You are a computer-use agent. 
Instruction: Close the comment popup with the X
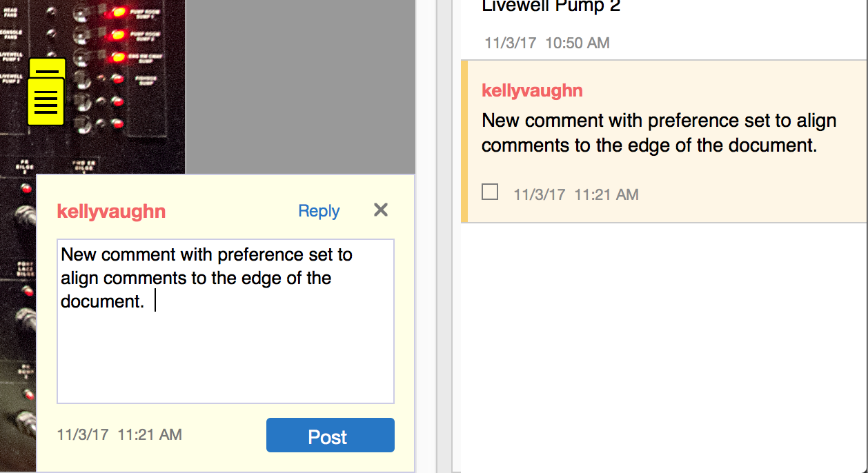point(380,210)
